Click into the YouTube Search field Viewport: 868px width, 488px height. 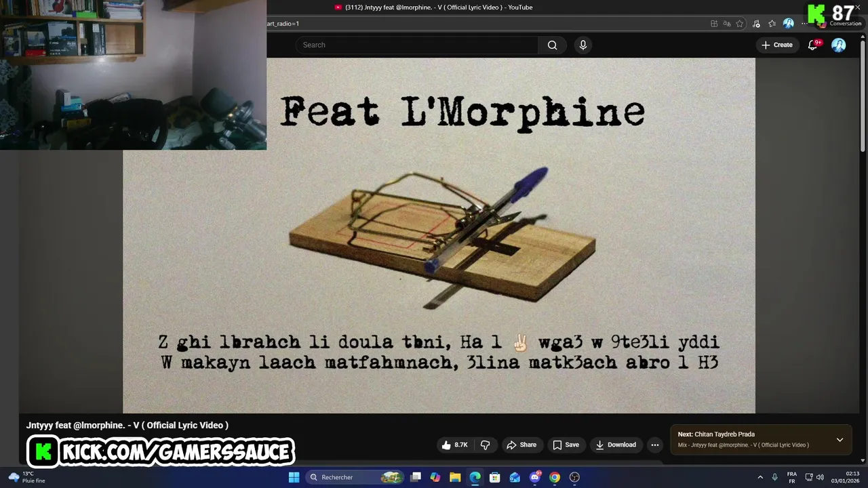point(417,45)
